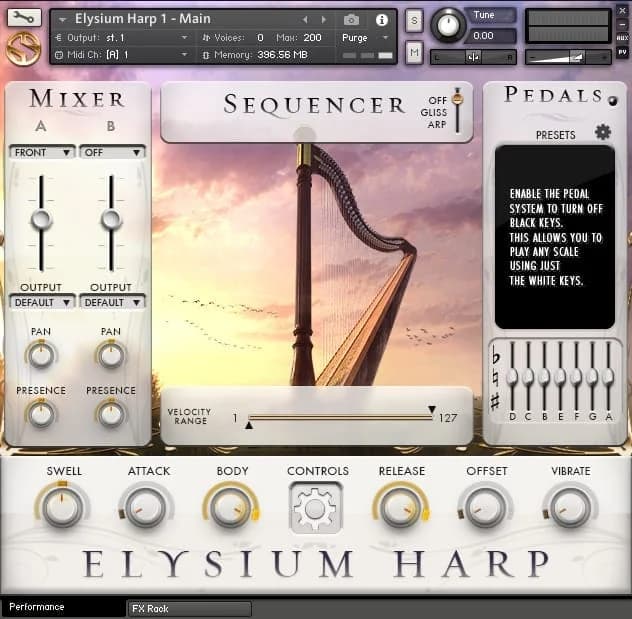Go to next instrument with the right arrow
Viewport: 632px width, 619px height.
323,19
